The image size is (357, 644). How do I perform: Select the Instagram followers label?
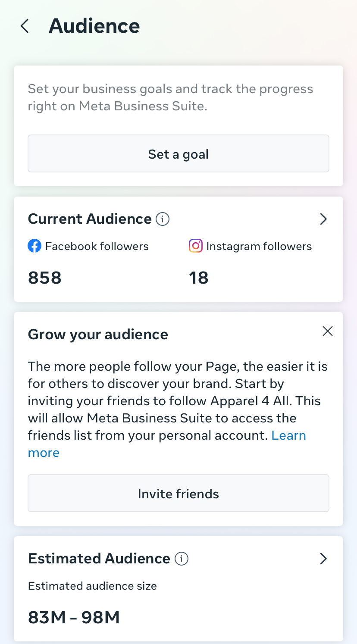pos(259,246)
